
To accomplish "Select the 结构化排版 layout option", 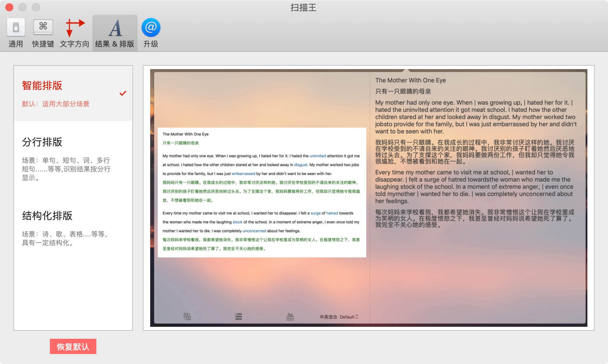I will [x=73, y=228].
